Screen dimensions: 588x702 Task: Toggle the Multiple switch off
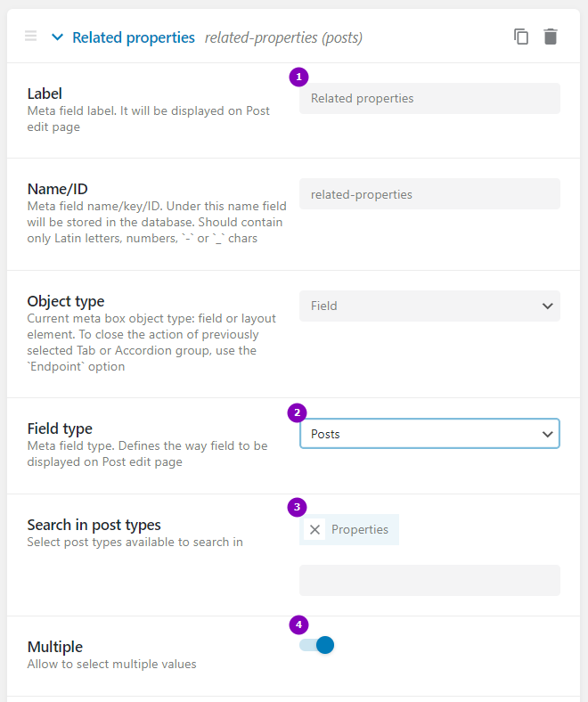pyautogui.click(x=316, y=645)
